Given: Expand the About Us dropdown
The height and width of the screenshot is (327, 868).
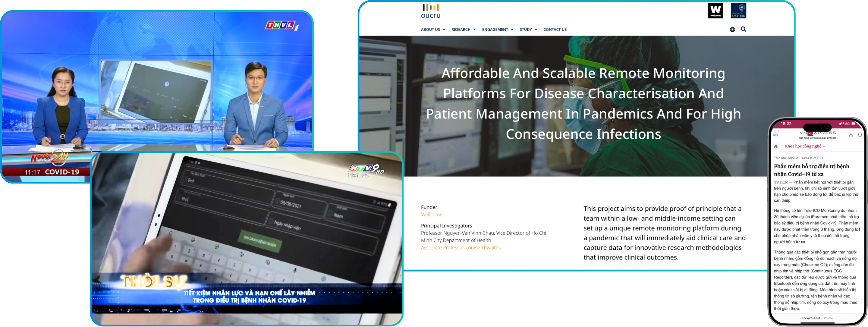Looking at the screenshot, I should pos(433,30).
